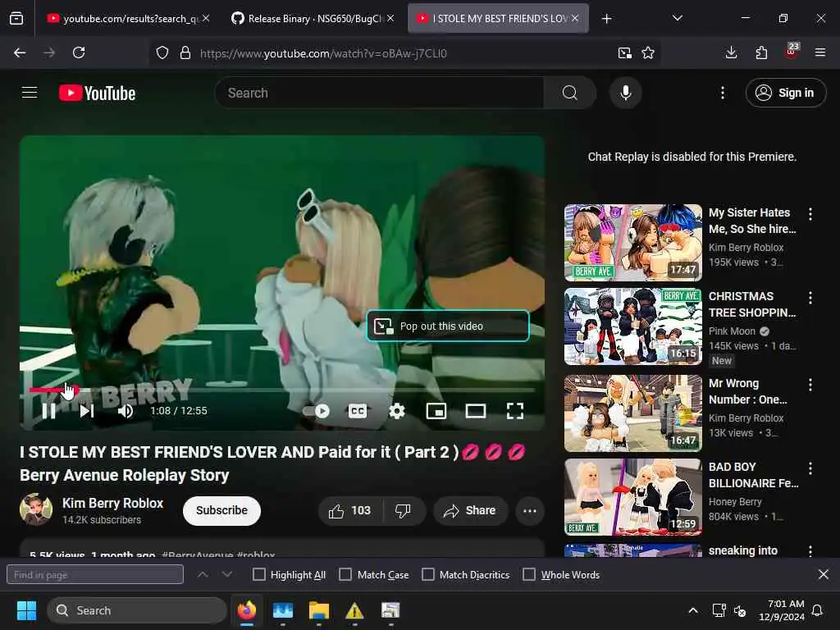Open Firefox application menu
Screen dimensions: 840x630
[820, 52]
